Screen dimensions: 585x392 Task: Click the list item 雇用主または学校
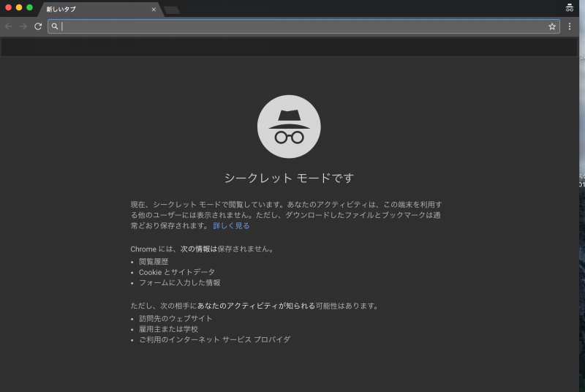[x=168, y=329]
